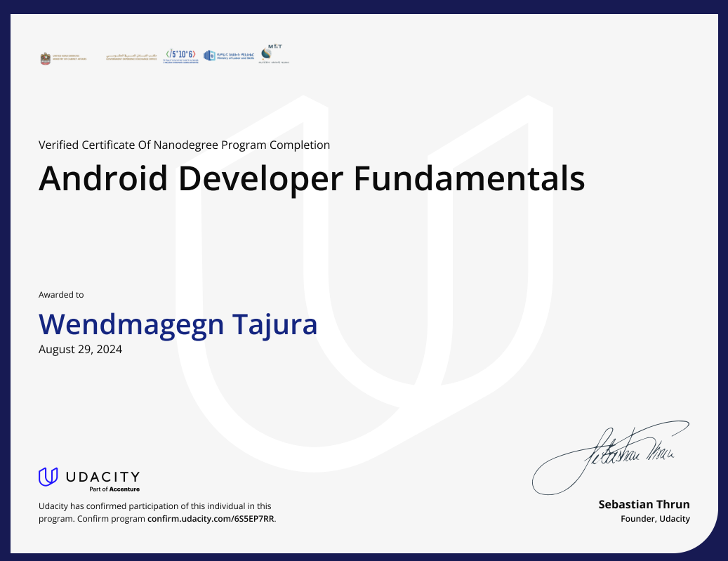Image resolution: width=728 pixels, height=561 pixels.
Task: Click the Android Developer Fundamentals title
Action: [x=312, y=180]
